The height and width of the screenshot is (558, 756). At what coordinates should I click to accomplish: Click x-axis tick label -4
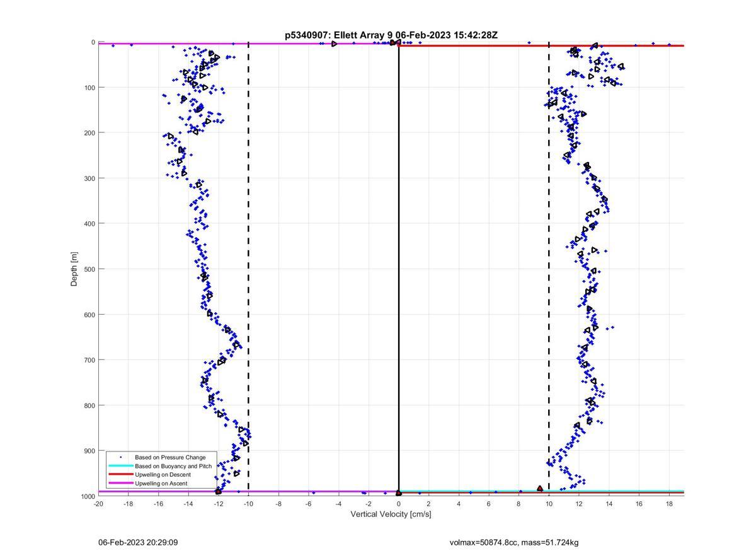pyautogui.click(x=338, y=504)
